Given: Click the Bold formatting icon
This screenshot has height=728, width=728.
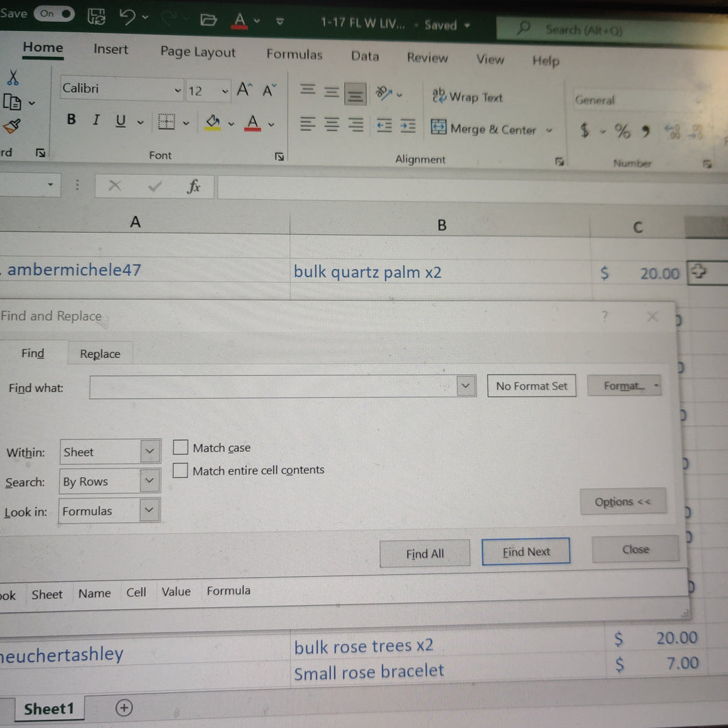Looking at the screenshot, I should pyautogui.click(x=71, y=120).
